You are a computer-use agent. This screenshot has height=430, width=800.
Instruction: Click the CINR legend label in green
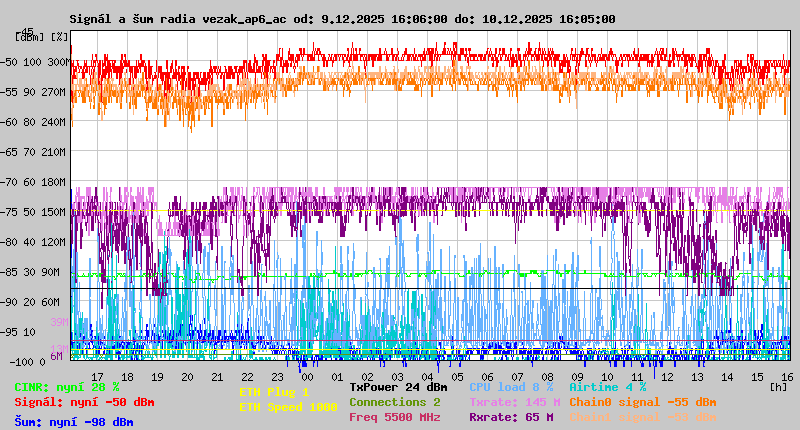[x=67, y=386]
